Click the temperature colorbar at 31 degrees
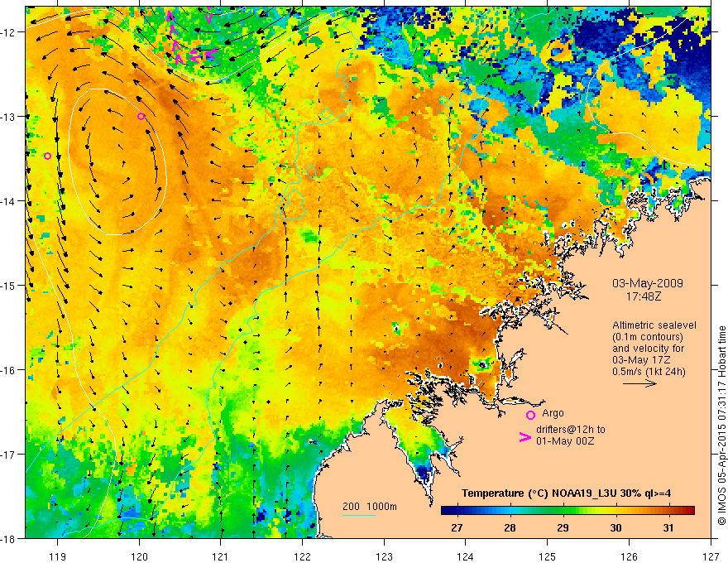728x563 pixels. [x=668, y=510]
